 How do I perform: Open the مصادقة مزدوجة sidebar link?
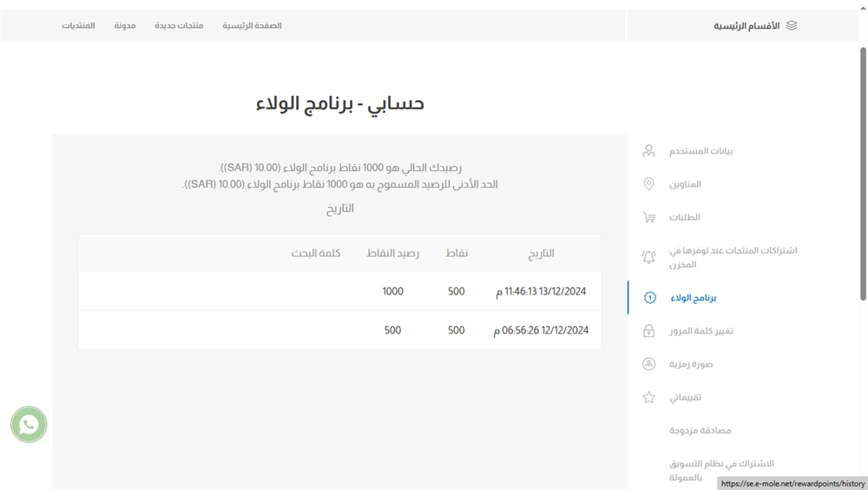700,431
